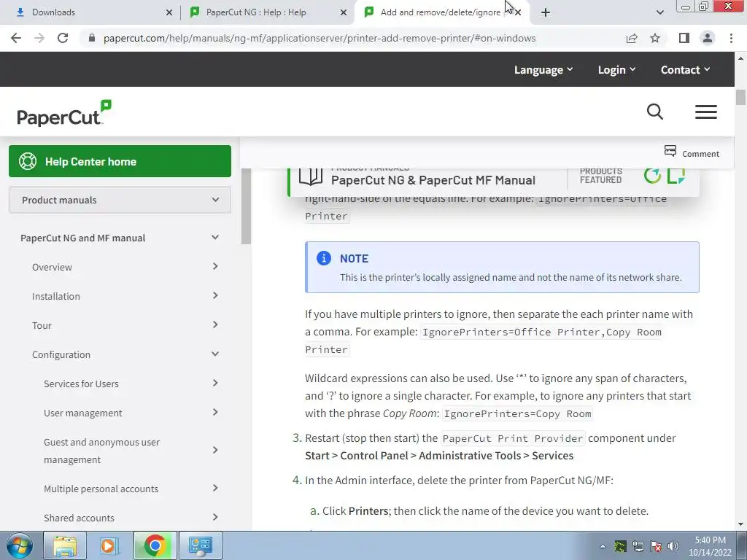Expand the Installation section
This screenshot has height=560, width=747.
pos(215,296)
